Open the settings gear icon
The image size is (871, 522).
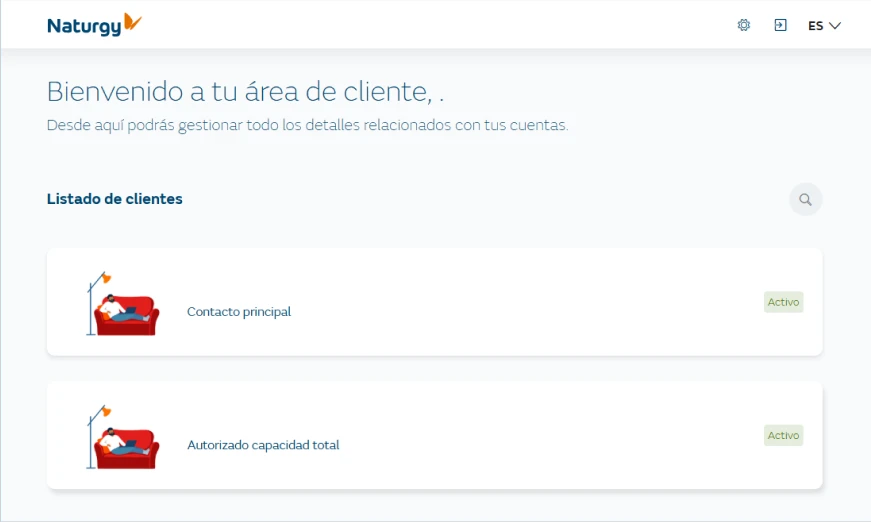point(743,25)
